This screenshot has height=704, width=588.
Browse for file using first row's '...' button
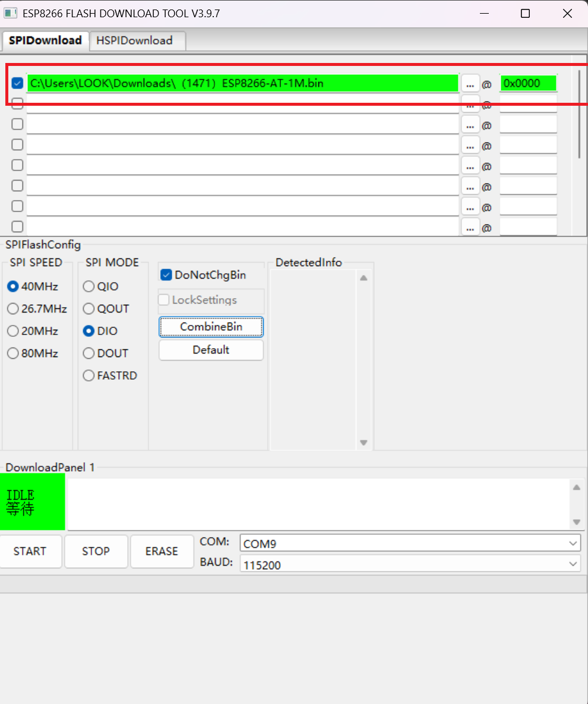pyautogui.click(x=470, y=84)
